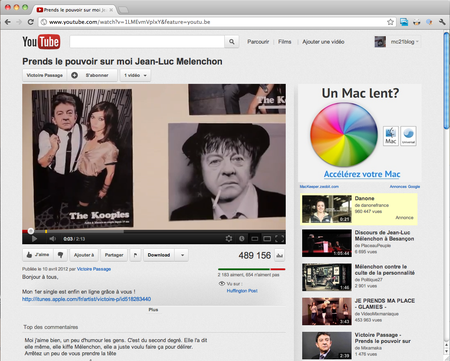
Task: Click the Annonces Google link
Action: [x=405, y=187]
